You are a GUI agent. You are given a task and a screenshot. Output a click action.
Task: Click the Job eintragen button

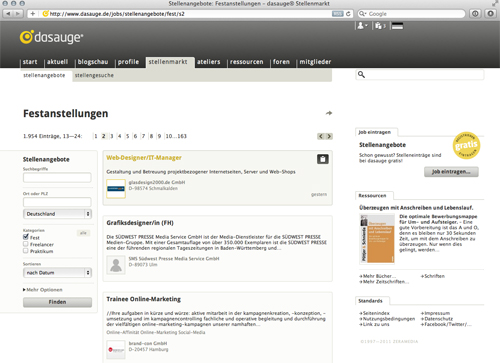tap(451, 172)
